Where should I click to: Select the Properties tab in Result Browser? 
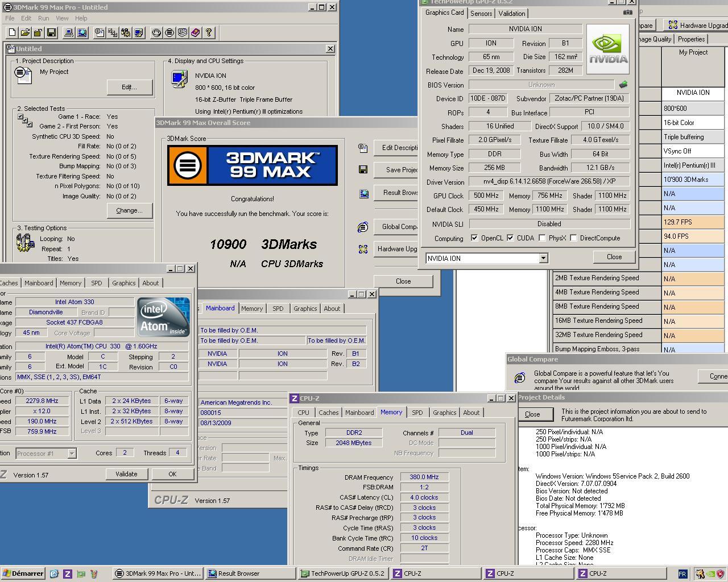(691, 39)
